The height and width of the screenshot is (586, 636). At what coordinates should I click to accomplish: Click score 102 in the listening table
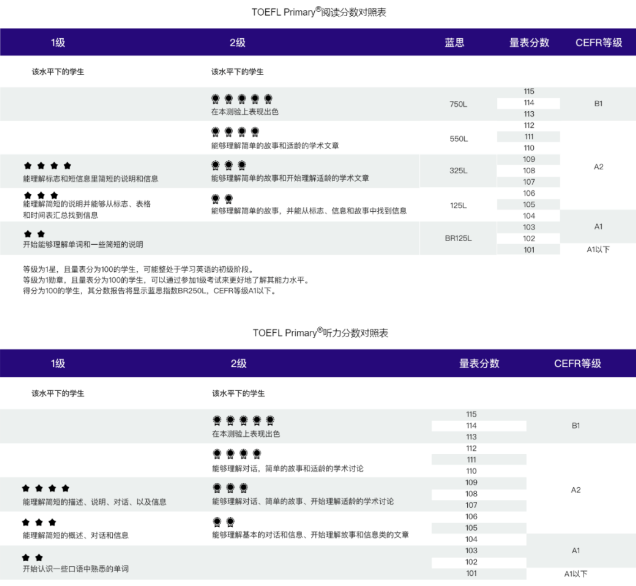(x=471, y=562)
